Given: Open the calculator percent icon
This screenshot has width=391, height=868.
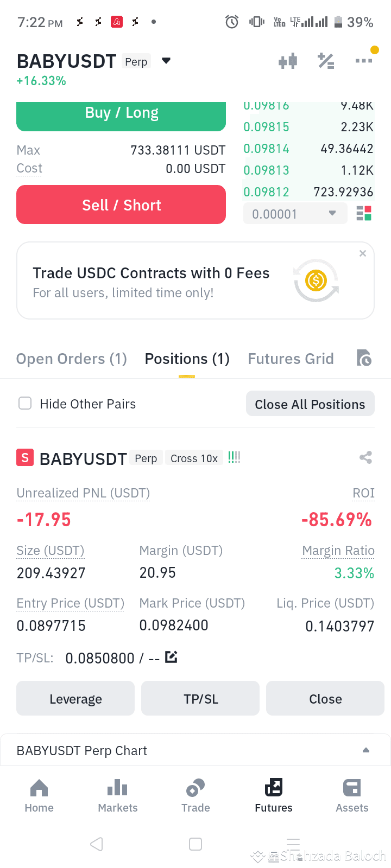Looking at the screenshot, I should tap(326, 61).
